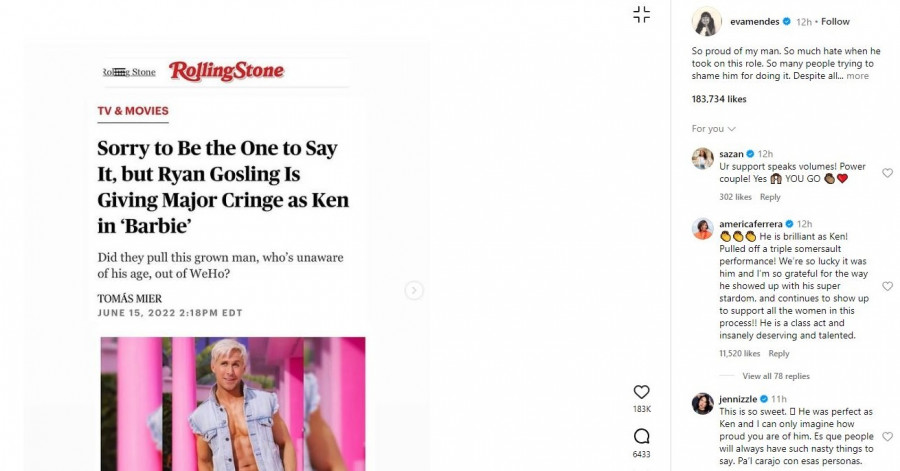Reply to sazan's comment
The image size is (900, 471).
(x=770, y=197)
